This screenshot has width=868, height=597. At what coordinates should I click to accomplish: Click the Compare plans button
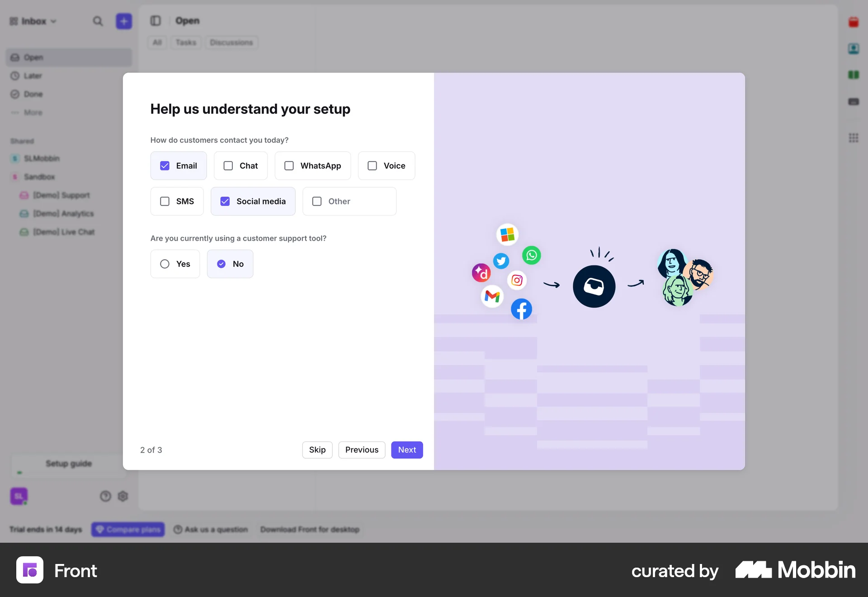128,529
